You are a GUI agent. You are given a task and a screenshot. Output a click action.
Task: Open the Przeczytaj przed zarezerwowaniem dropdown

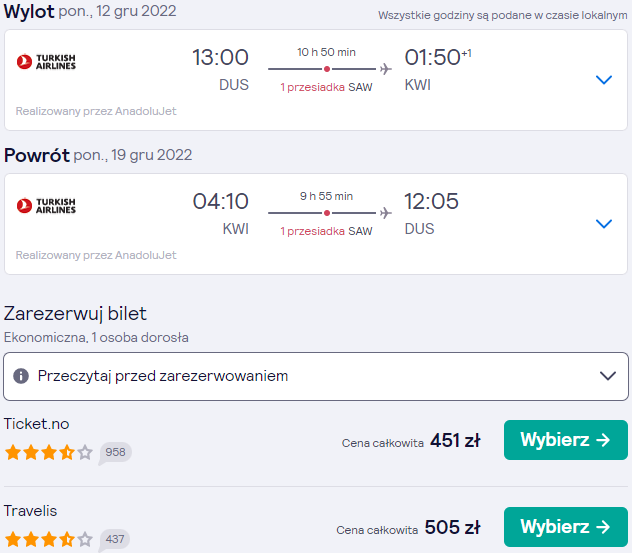point(316,376)
